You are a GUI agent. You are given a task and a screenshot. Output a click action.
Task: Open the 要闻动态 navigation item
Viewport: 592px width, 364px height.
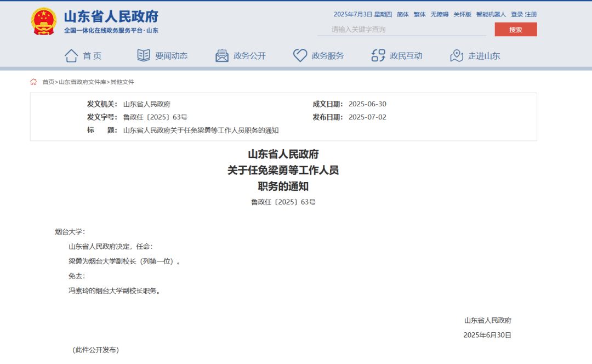172,56
